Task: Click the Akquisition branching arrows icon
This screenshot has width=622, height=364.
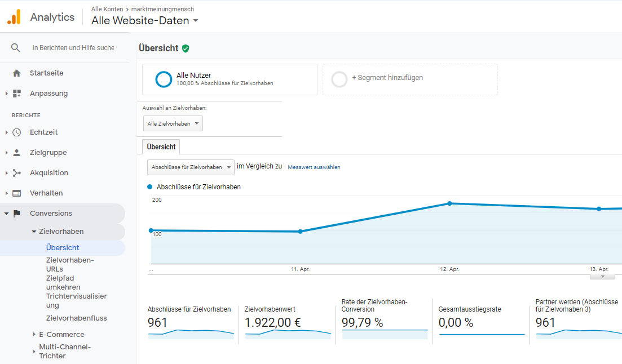Action: click(x=16, y=173)
